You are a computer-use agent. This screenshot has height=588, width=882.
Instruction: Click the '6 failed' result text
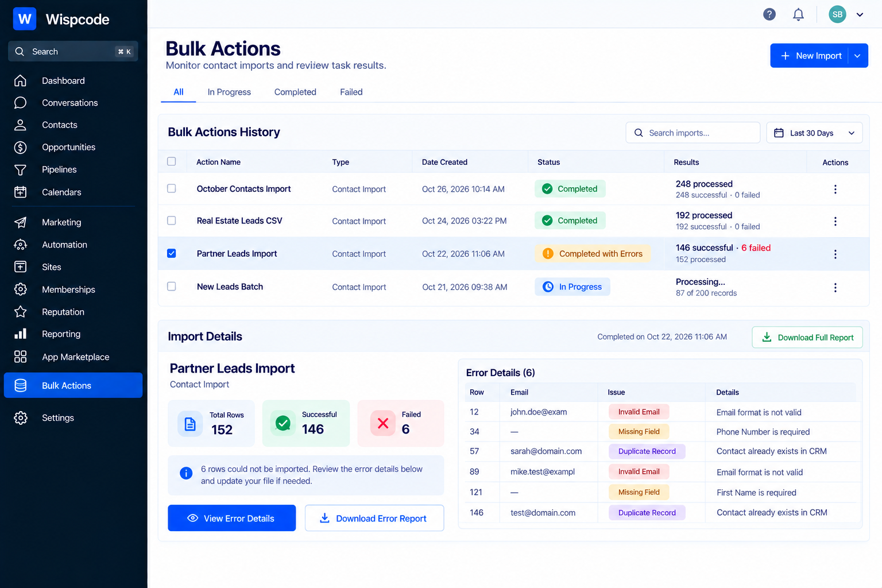756,247
